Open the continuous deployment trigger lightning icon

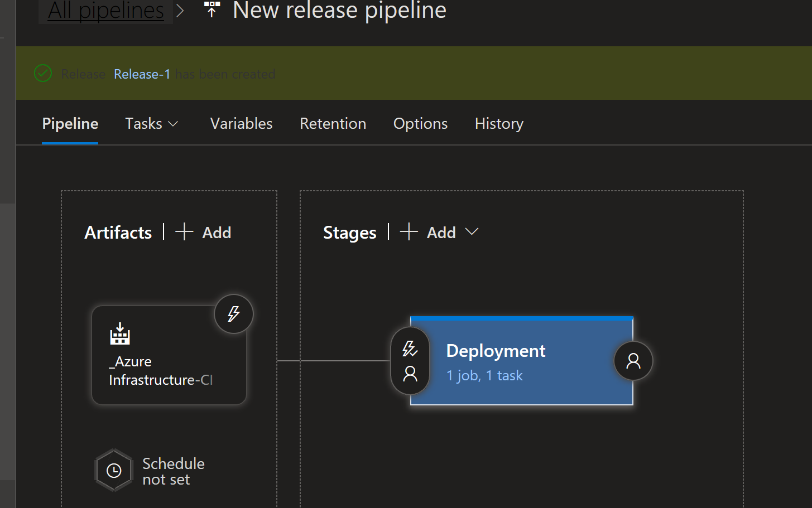click(234, 314)
